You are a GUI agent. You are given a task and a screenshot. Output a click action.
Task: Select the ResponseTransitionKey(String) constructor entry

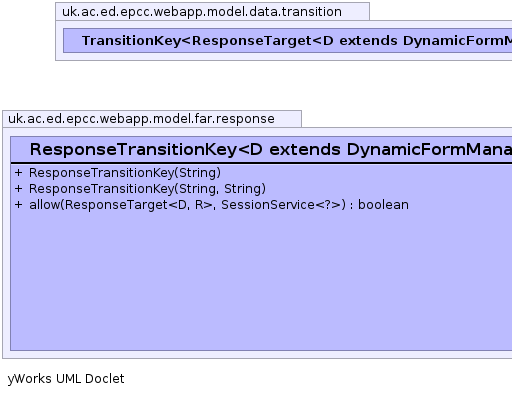coord(125,173)
